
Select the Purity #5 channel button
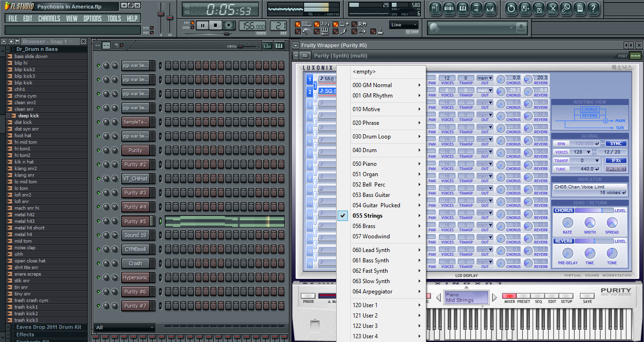pyautogui.click(x=135, y=221)
